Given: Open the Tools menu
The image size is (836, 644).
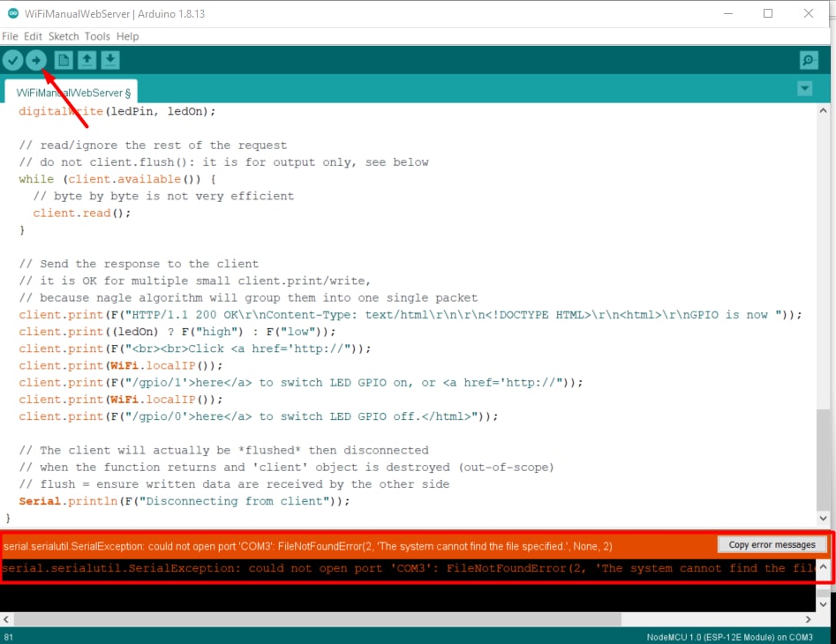Looking at the screenshot, I should point(97,36).
